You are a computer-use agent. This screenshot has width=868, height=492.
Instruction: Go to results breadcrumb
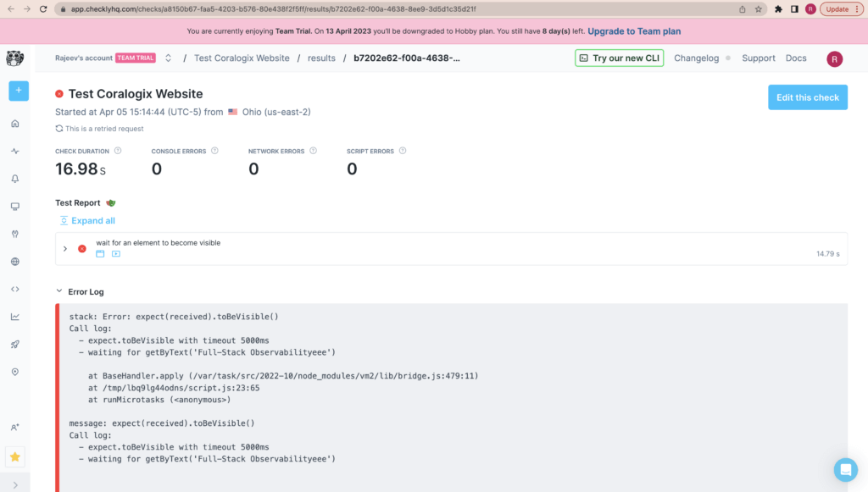click(x=321, y=58)
